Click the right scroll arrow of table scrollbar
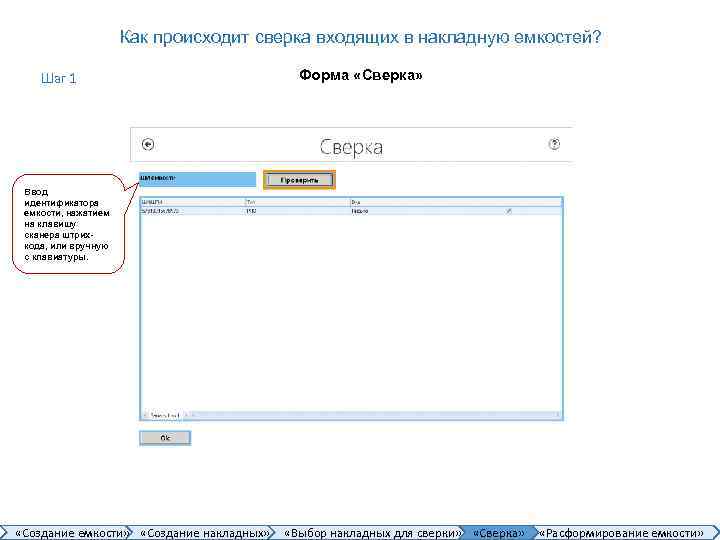This screenshot has height=540, width=720. [558, 415]
